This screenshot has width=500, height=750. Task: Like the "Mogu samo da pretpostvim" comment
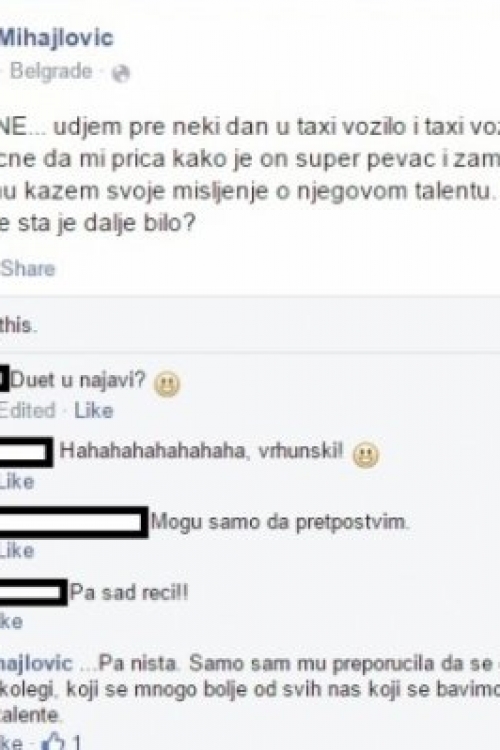tap(17, 551)
